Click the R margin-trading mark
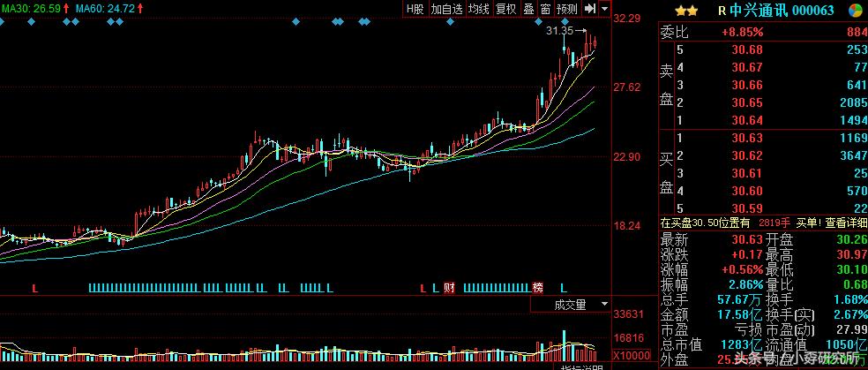Viewport: 868px width, 370px height. [722, 11]
